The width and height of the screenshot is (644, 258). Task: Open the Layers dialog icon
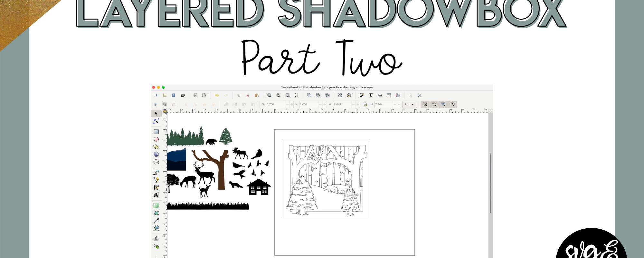tap(380, 95)
